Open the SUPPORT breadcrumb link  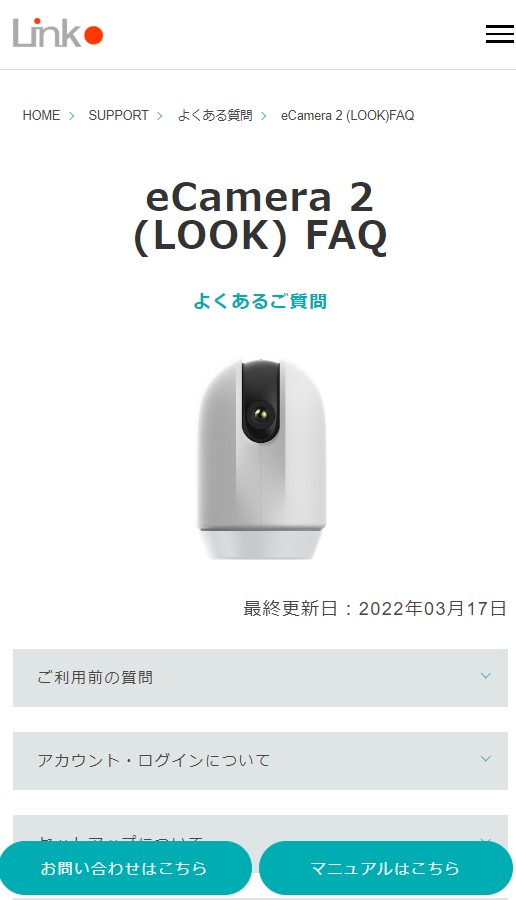click(x=118, y=115)
